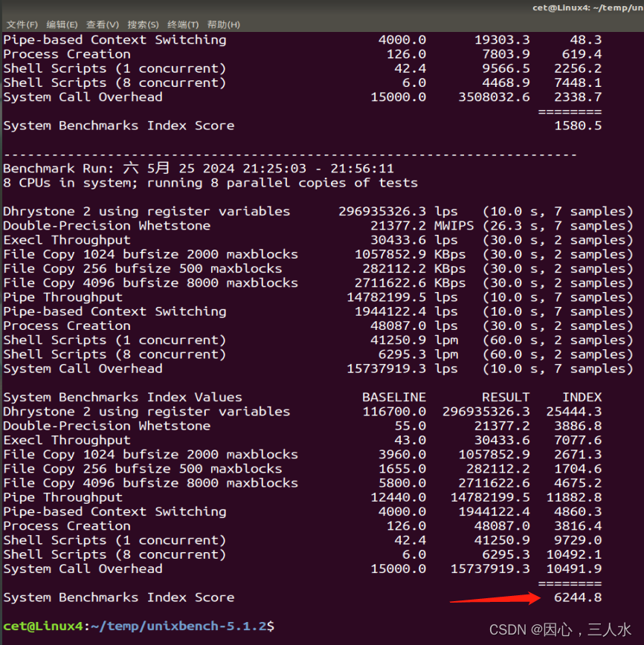Click File Copy 256 index 1704.6

tap(578, 469)
